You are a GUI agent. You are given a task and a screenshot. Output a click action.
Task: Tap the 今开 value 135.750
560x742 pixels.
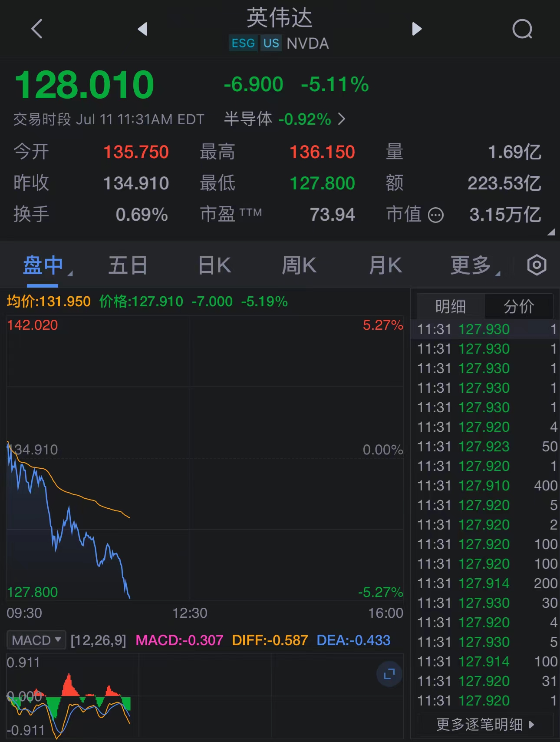136,152
